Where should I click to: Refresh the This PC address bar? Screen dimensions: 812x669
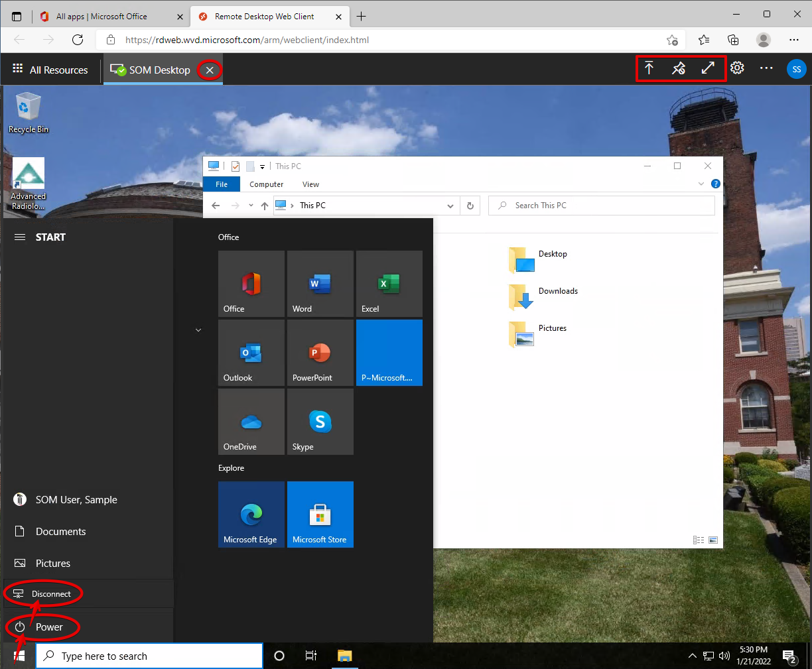[x=470, y=206]
